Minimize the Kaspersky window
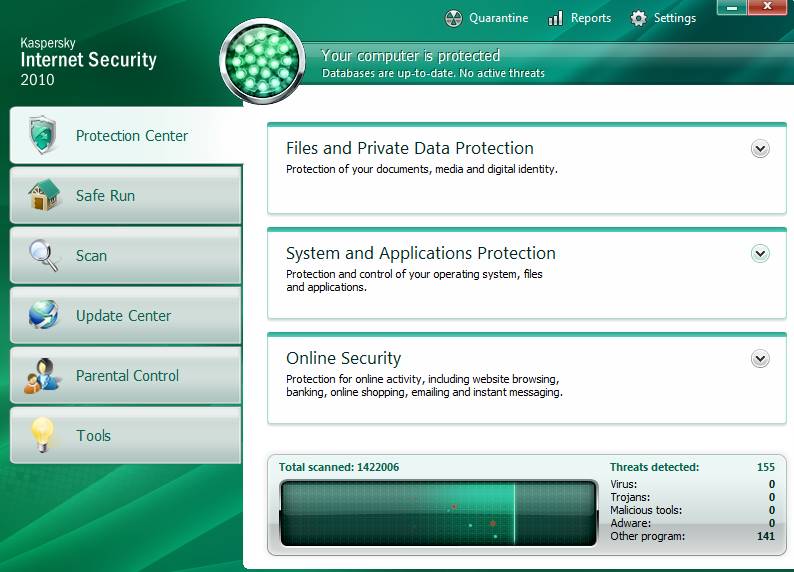Screen dimensions: 794x572 (x=731, y=7)
